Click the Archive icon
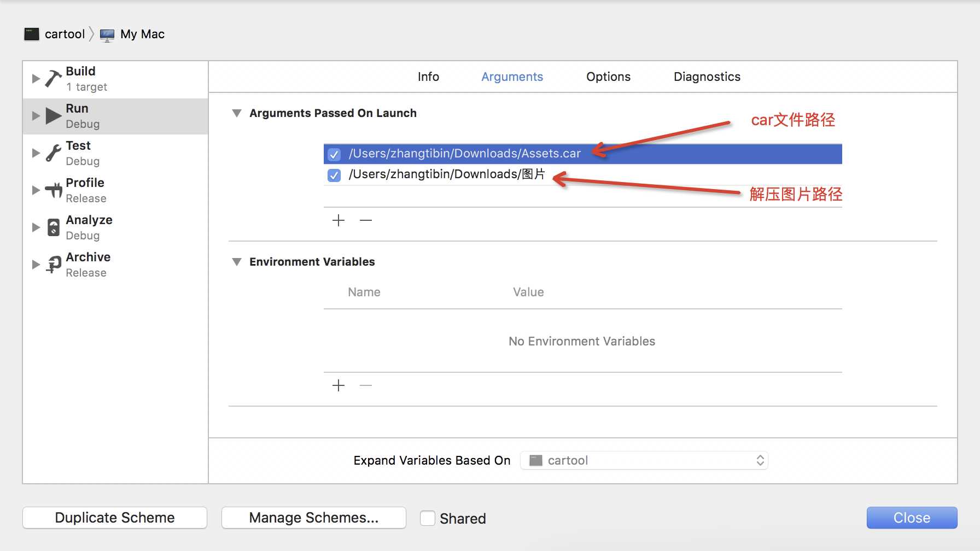This screenshot has width=980, height=551. [x=54, y=265]
